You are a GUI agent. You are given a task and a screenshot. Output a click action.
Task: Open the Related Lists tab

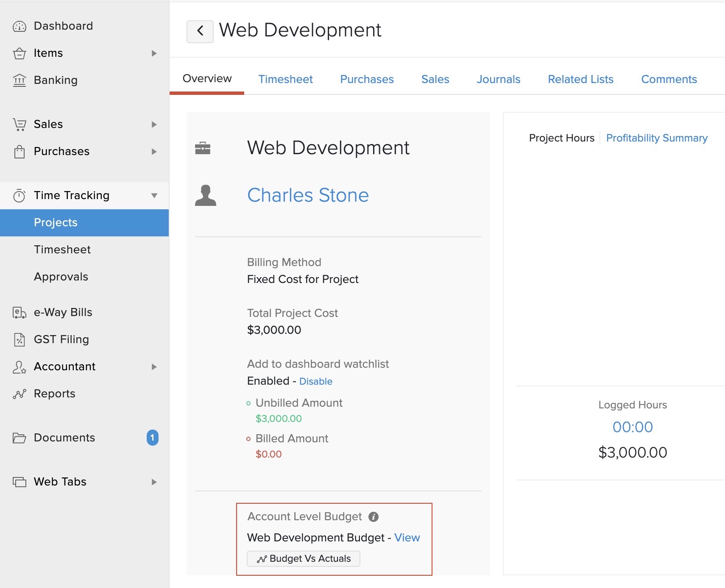580,79
